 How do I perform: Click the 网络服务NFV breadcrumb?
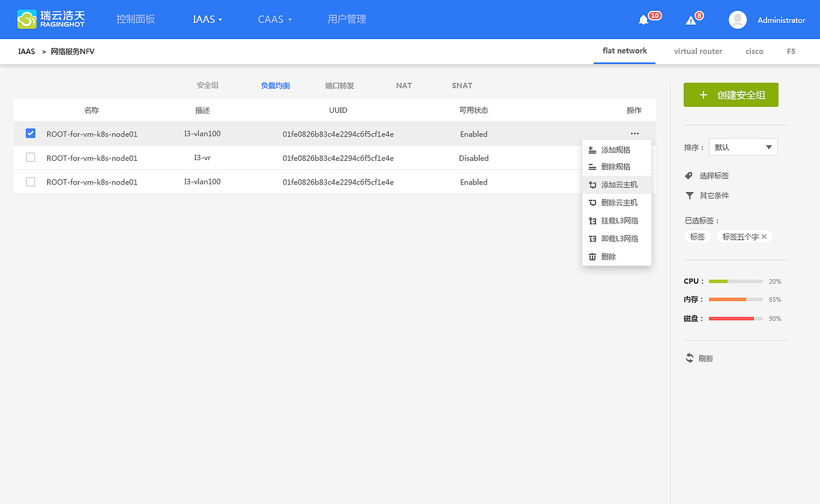point(72,51)
